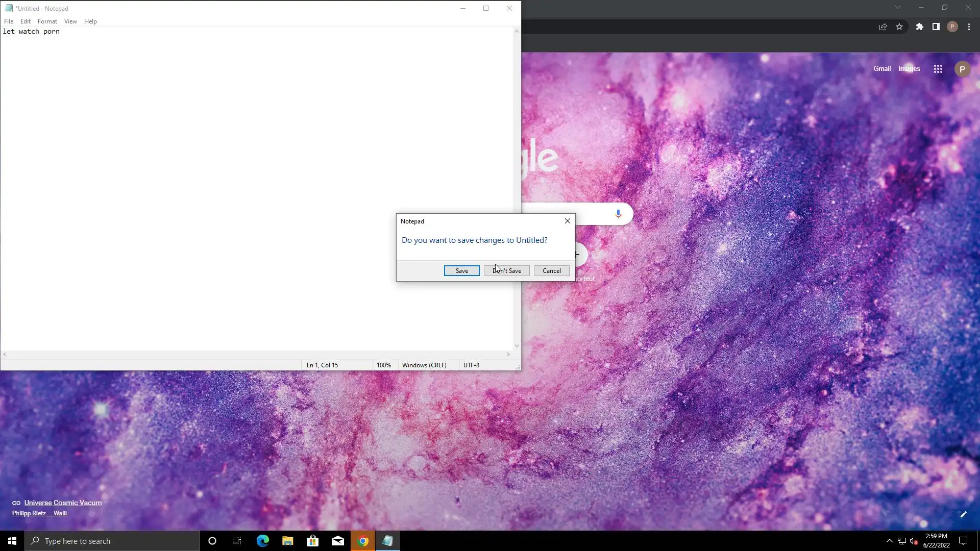Open the Google apps grid
Screen dimensions: 980x551
point(938,69)
